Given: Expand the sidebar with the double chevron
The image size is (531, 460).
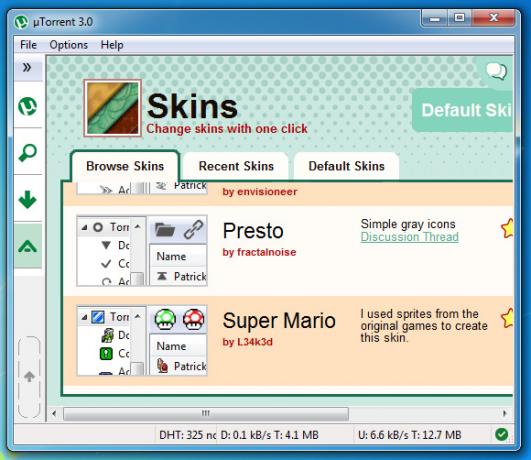Looking at the screenshot, I should click(x=27, y=67).
